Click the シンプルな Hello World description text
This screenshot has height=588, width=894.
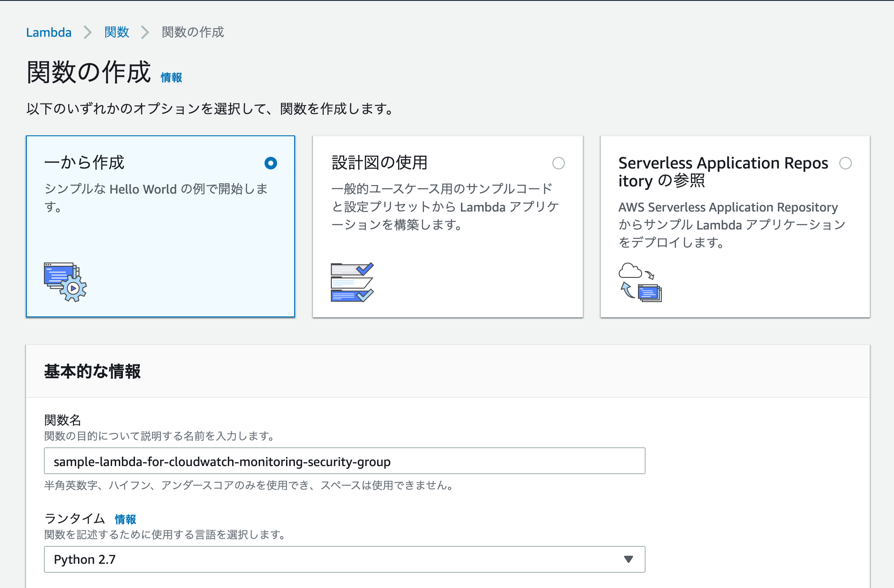(x=156, y=198)
